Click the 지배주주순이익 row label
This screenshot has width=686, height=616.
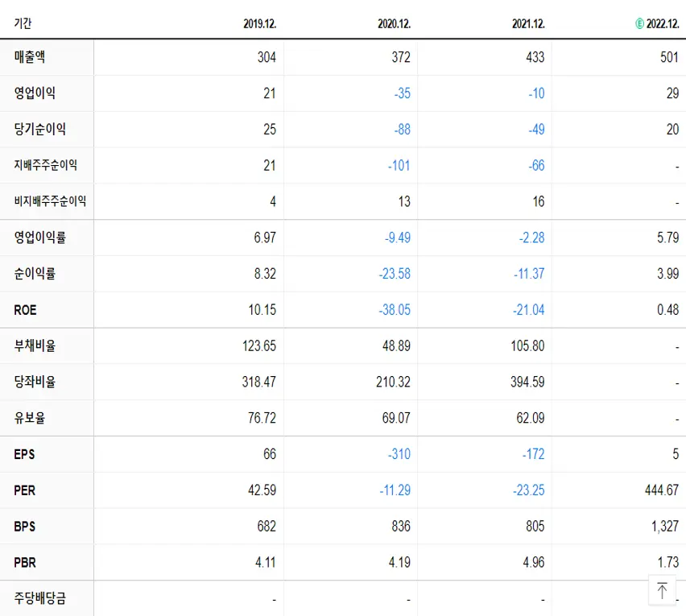46,165
